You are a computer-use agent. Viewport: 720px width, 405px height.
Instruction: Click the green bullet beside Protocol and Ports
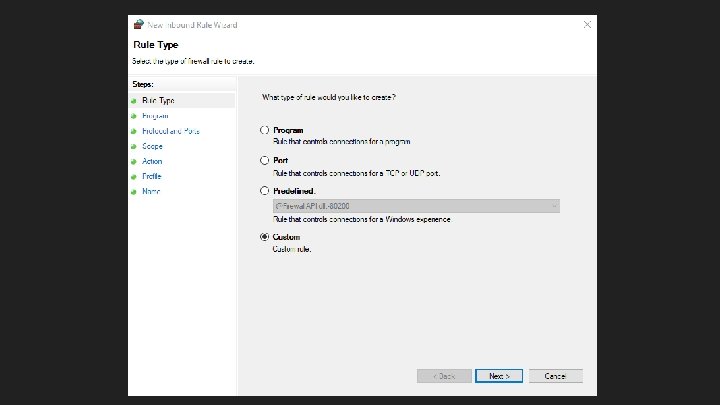click(x=134, y=131)
